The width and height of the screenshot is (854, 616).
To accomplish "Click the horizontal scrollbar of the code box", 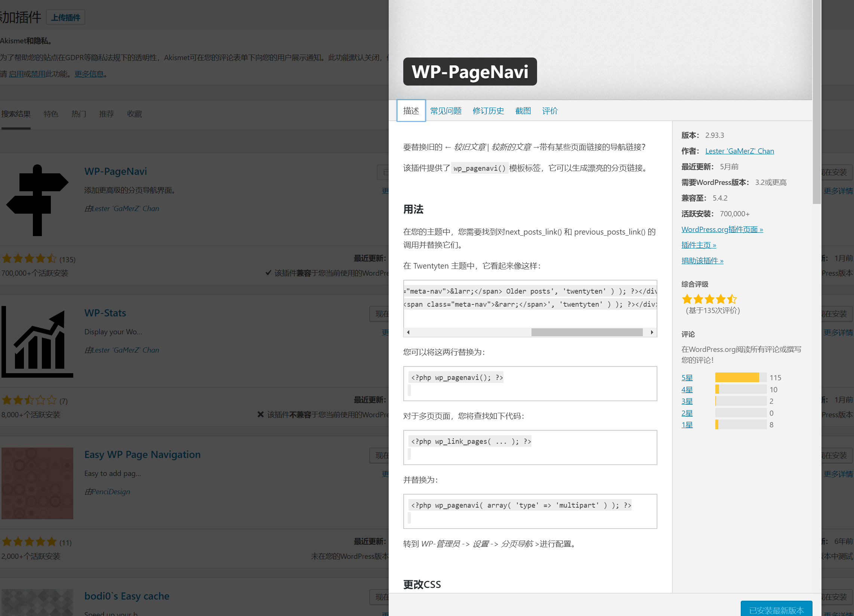I will 587,332.
